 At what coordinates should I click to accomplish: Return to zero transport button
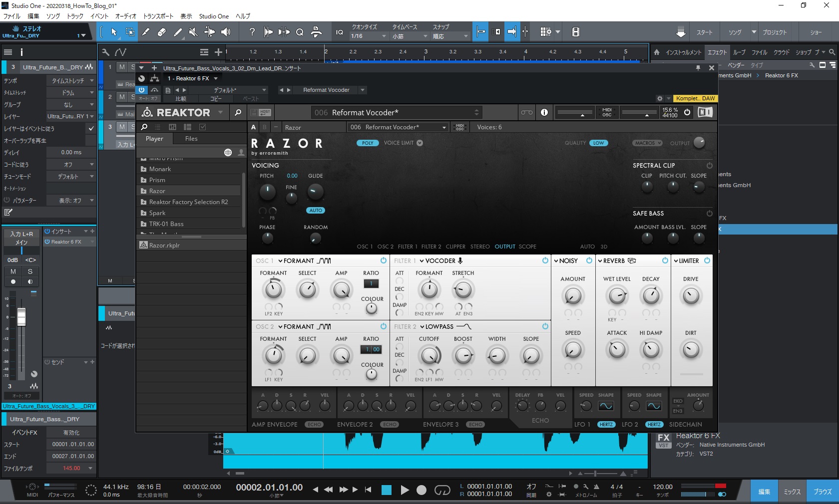(x=368, y=490)
